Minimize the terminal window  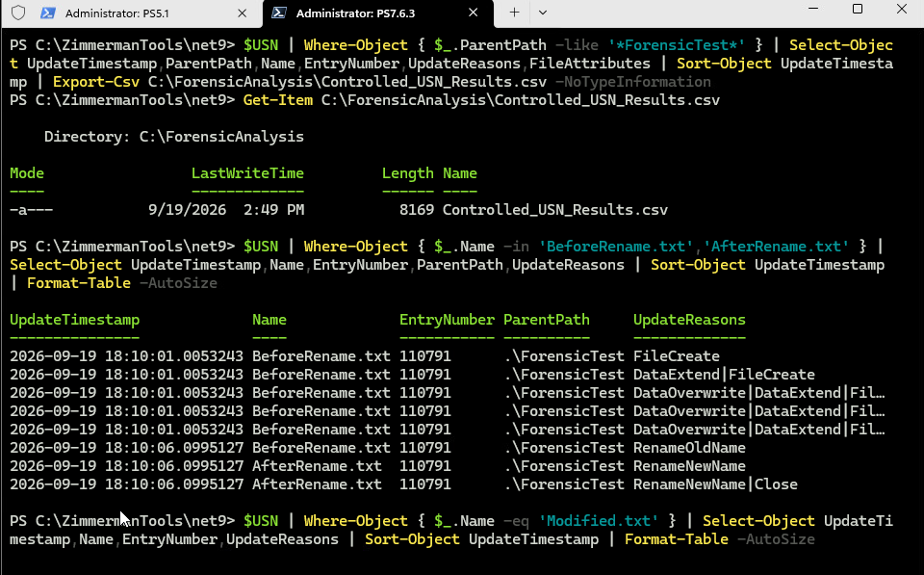coord(814,9)
